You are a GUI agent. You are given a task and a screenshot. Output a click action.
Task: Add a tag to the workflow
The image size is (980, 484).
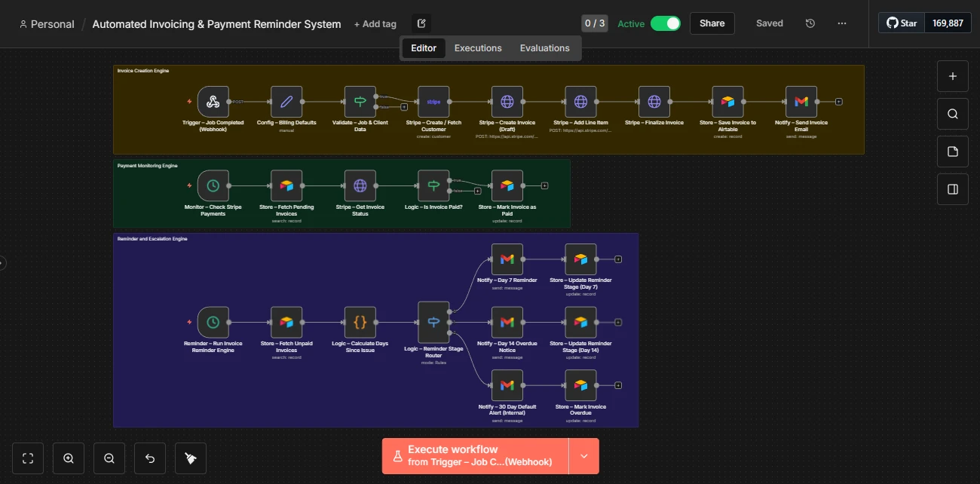[375, 23]
